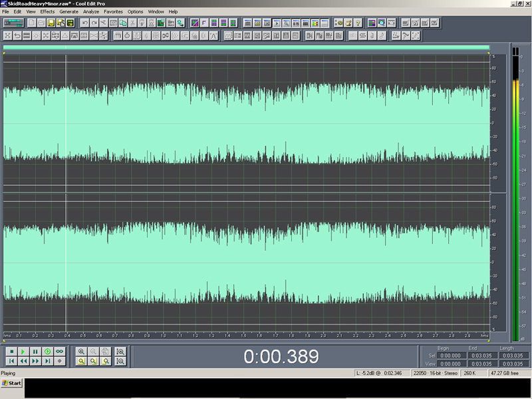Image resolution: width=532 pixels, height=399 pixels.
Task: Save file with yellow floppy icon
Action: pos(51,23)
